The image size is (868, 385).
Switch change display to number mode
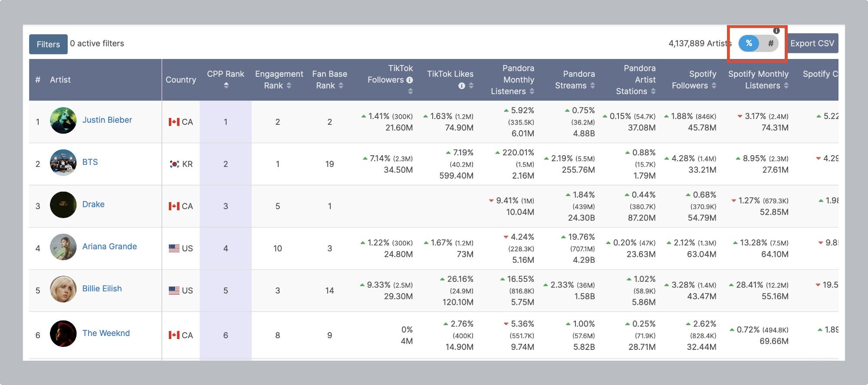771,43
